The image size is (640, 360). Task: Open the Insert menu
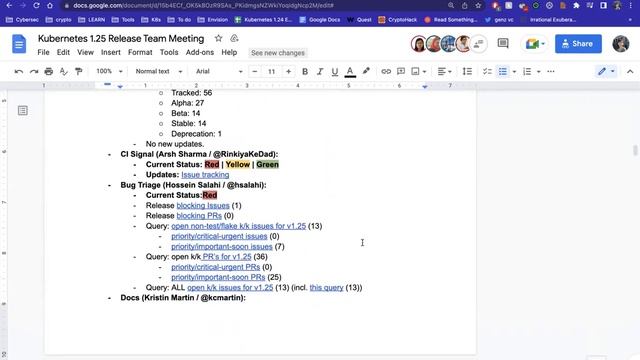click(111, 52)
